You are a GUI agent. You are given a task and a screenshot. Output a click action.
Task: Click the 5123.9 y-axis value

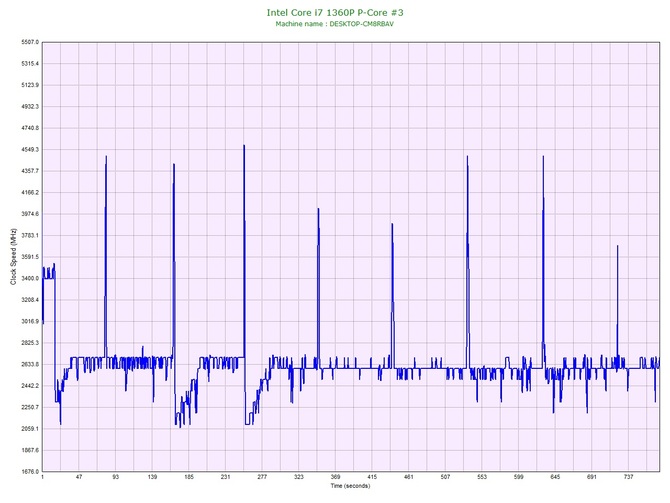tap(30, 85)
